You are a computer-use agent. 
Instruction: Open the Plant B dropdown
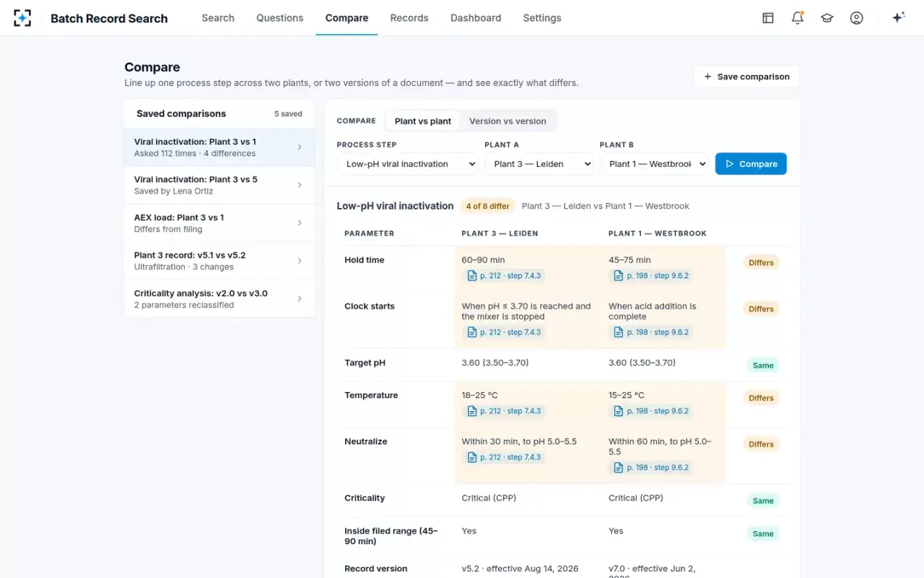[654, 164]
